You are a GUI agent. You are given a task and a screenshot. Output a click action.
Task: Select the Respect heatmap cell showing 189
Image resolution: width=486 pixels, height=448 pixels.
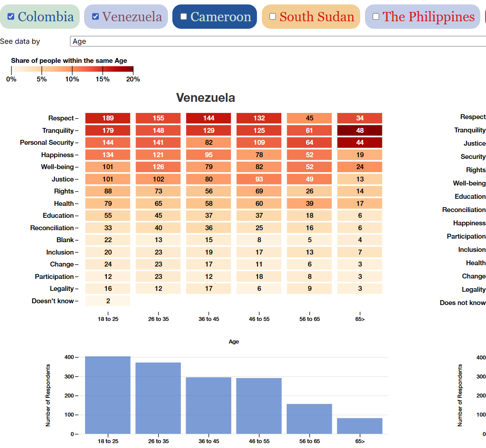(108, 118)
